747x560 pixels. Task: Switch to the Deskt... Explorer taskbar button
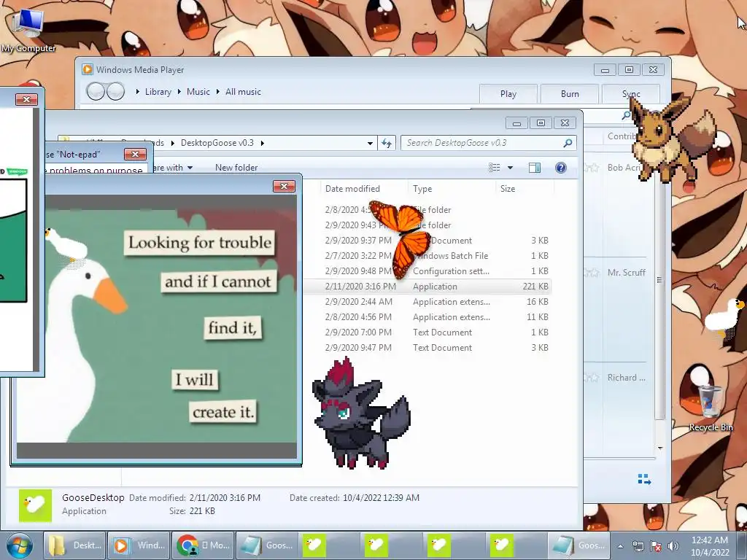tap(75, 545)
